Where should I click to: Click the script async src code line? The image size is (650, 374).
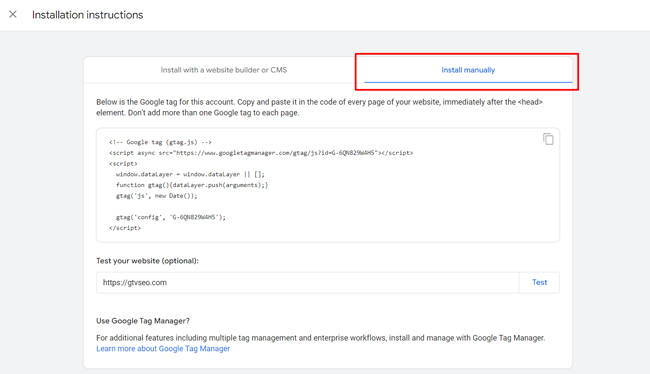click(x=261, y=153)
